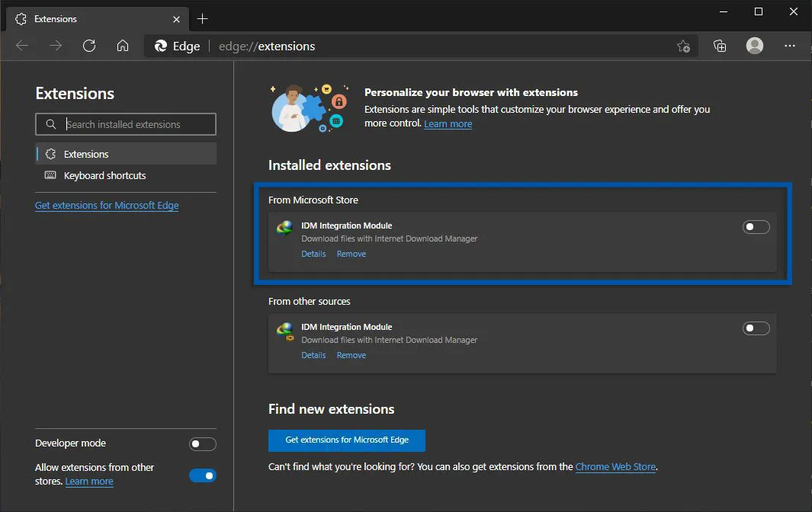Image resolution: width=812 pixels, height=512 pixels.
Task: Click the search installed extensions field
Action: 126,123
